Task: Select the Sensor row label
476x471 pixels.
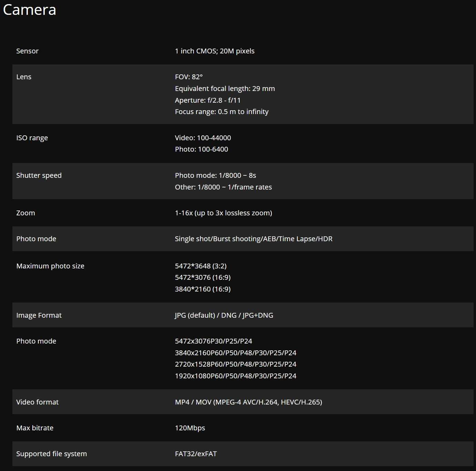Action: point(27,51)
